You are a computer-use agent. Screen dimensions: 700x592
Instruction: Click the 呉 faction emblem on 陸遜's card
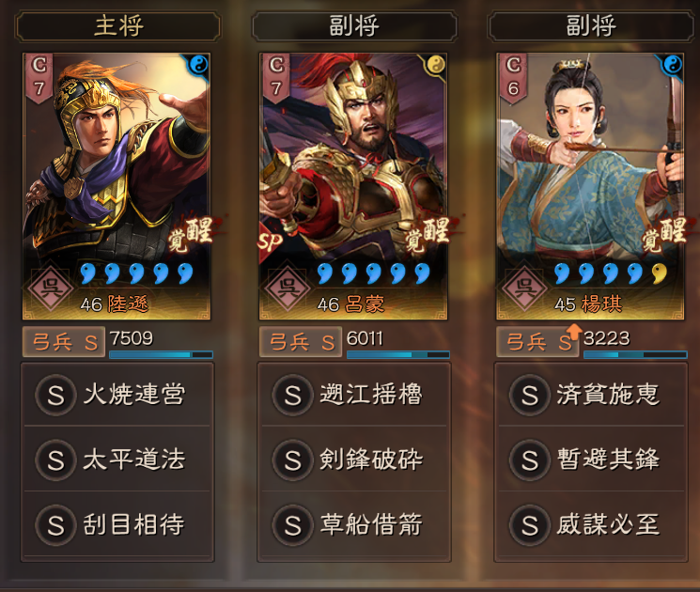pos(51,287)
